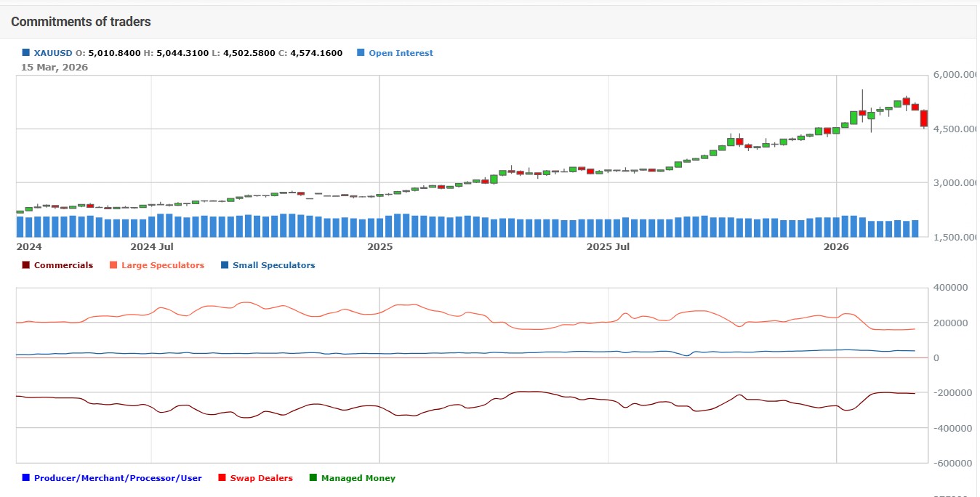The image size is (980, 497).
Task: Click the XAUUSD blue legend icon
Action: [x=26, y=52]
